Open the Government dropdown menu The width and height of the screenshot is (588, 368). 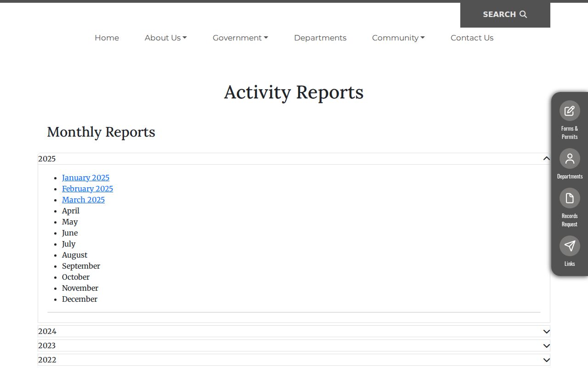pos(240,38)
